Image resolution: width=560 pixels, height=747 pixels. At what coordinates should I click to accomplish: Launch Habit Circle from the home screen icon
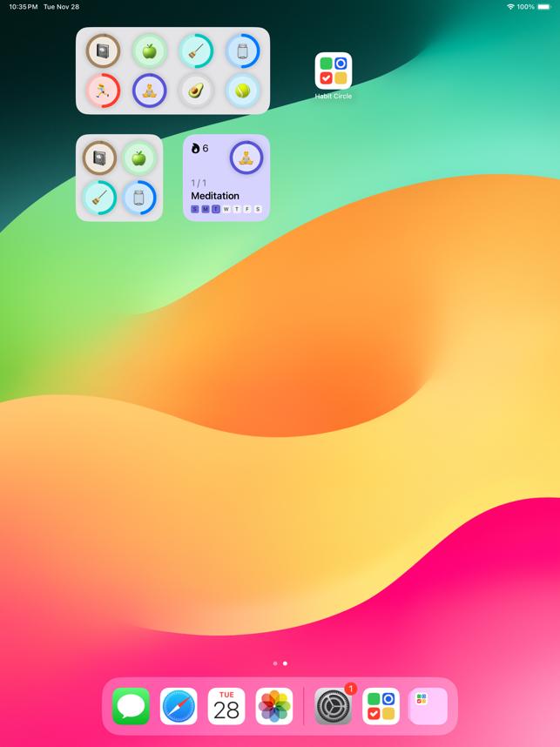[x=334, y=71]
